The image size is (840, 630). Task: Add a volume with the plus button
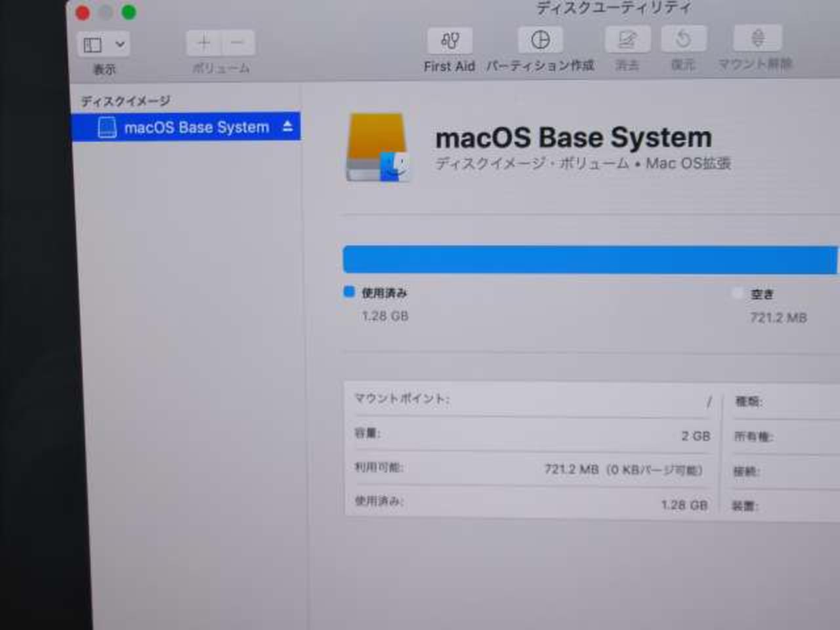[x=203, y=43]
